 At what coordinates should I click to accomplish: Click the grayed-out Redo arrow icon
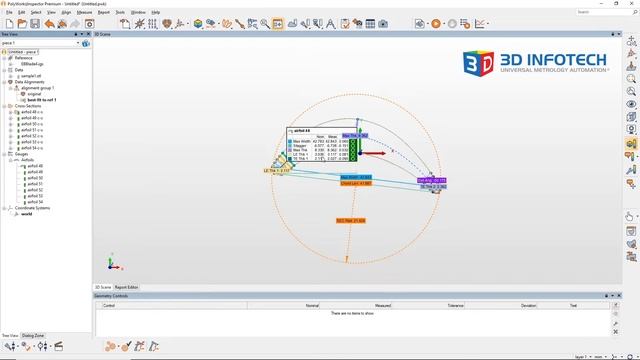pyautogui.click(x=75, y=24)
